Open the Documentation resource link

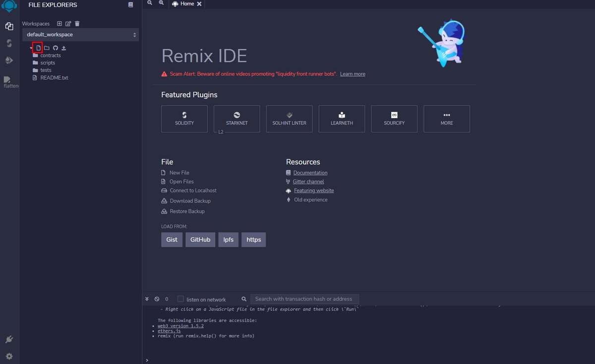pyautogui.click(x=310, y=173)
